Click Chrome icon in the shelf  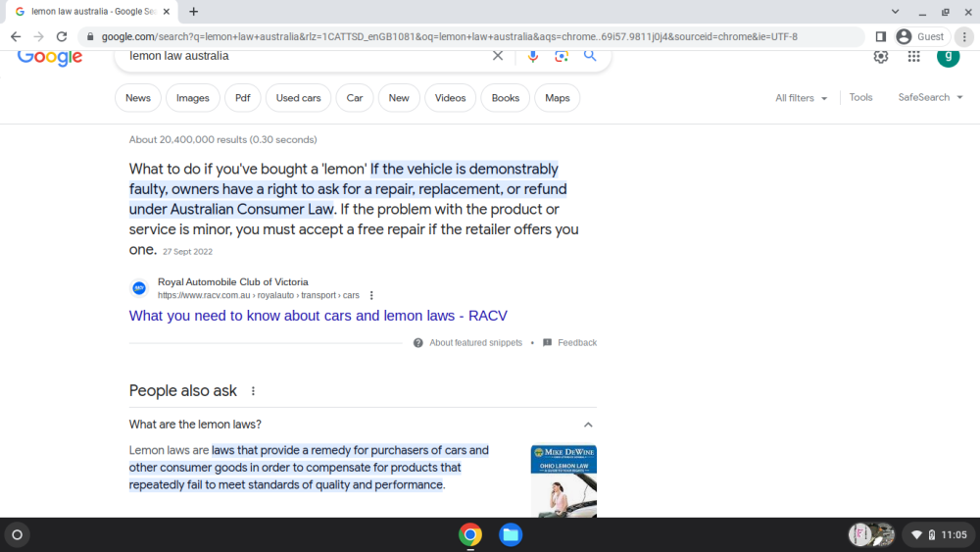pos(470,535)
